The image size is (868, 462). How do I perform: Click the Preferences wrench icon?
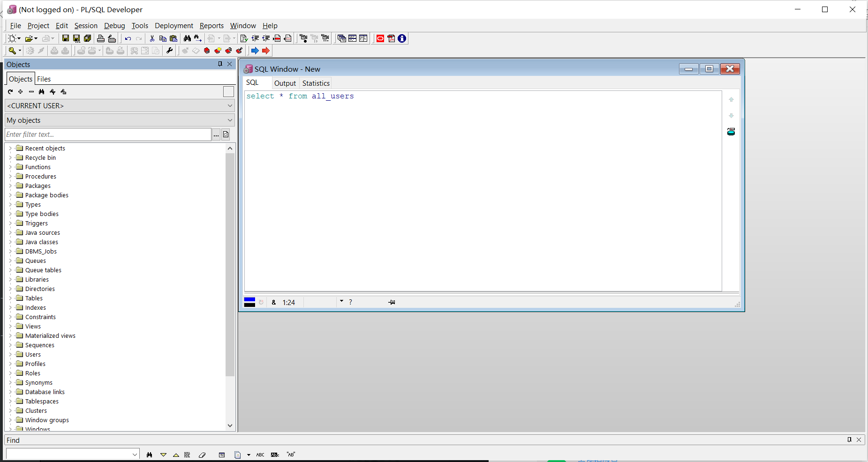tap(170, 51)
